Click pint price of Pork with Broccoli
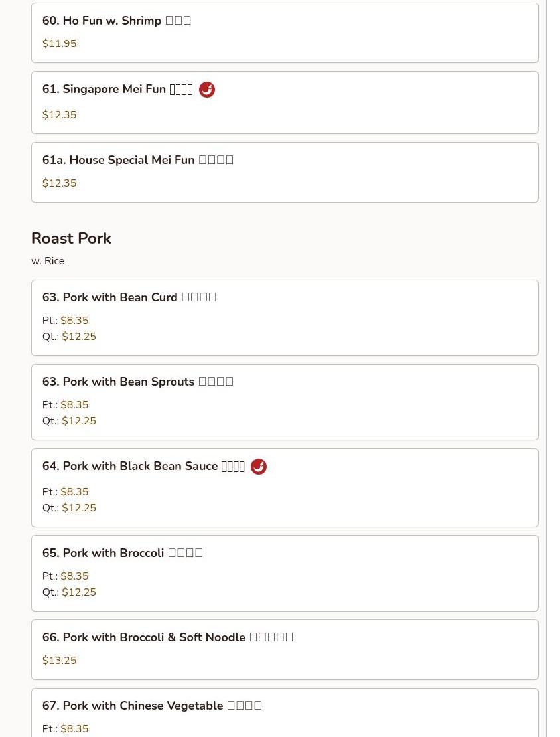The width and height of the screenshot is (560, 737). click(74, 576)
